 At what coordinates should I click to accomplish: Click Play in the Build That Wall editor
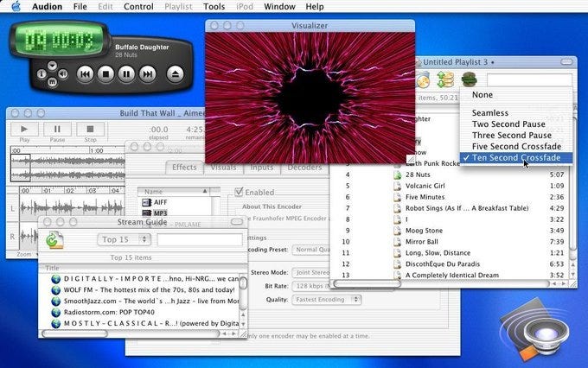point(24,130)
